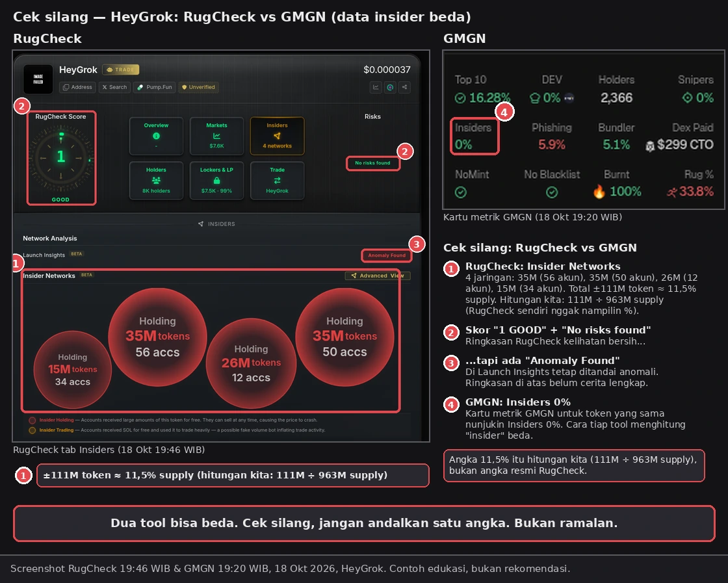Click the Dex Paid icon beside $299 CTO

(x=650, y=146)
